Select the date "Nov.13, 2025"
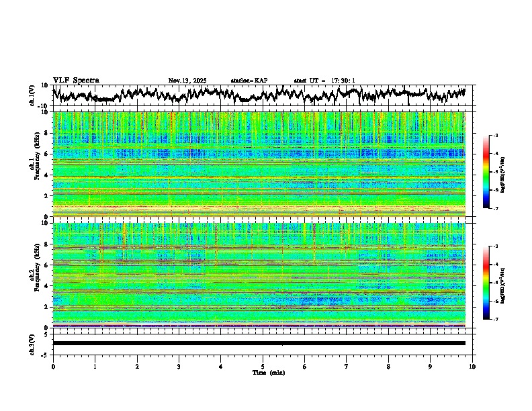 coord(187,81)
